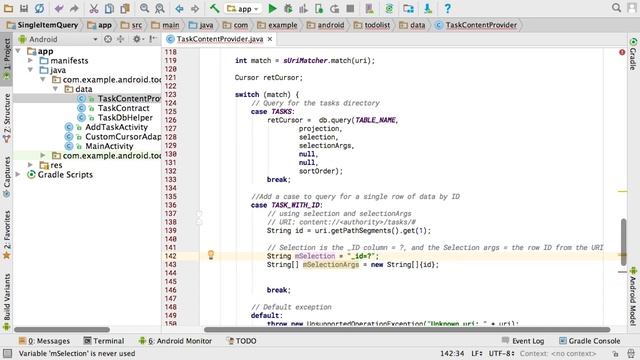Click the scroll from source target icon
Viewport: 640px width, 360px height.
click(x=108, y=39)
